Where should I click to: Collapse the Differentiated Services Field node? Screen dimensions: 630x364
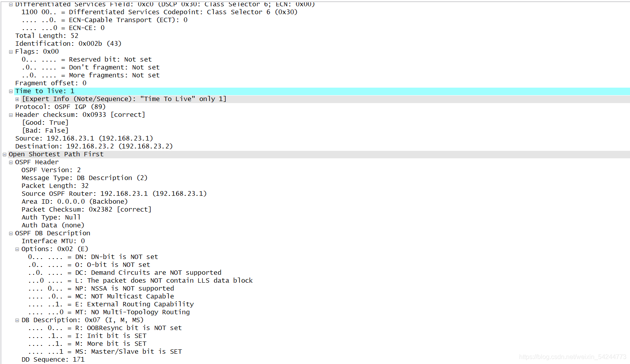(11, 4)
